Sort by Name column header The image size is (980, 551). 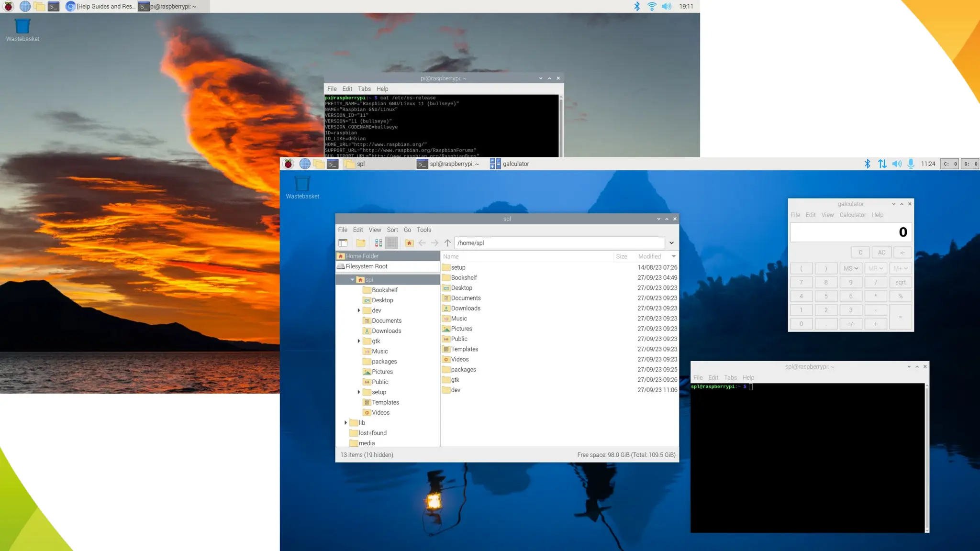527,256
